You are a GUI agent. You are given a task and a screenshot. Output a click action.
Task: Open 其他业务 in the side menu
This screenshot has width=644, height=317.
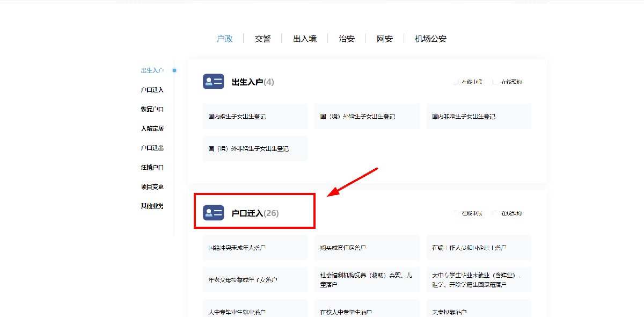152,206
